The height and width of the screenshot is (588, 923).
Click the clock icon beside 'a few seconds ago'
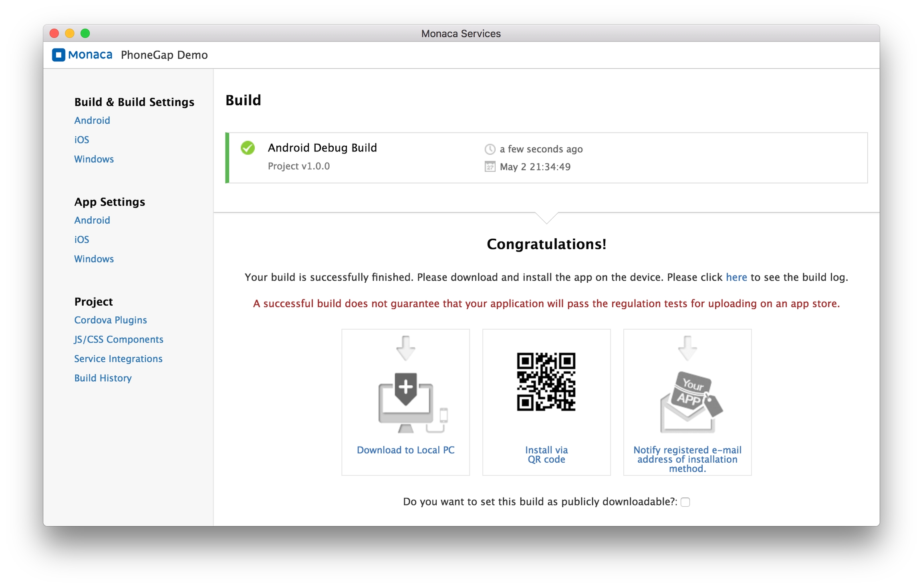tap(490, 149)
